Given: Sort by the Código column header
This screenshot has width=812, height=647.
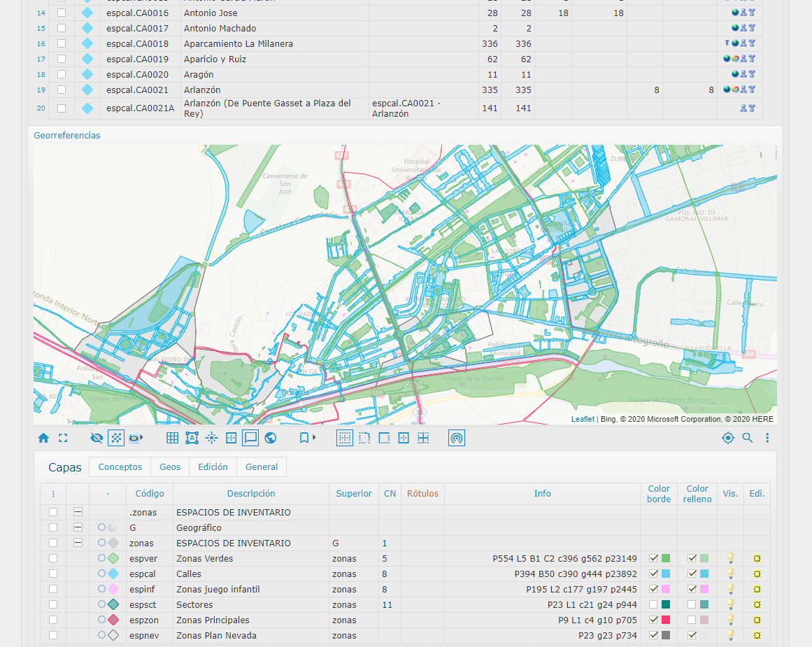Looking at the screenshot, I should [150, 494].
